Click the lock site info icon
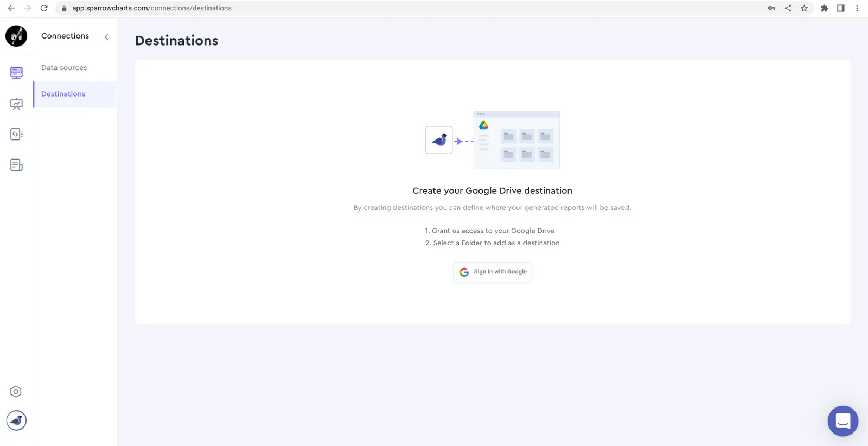The width and height of the screenshot is (868, 446). click(x=64, y=8)
